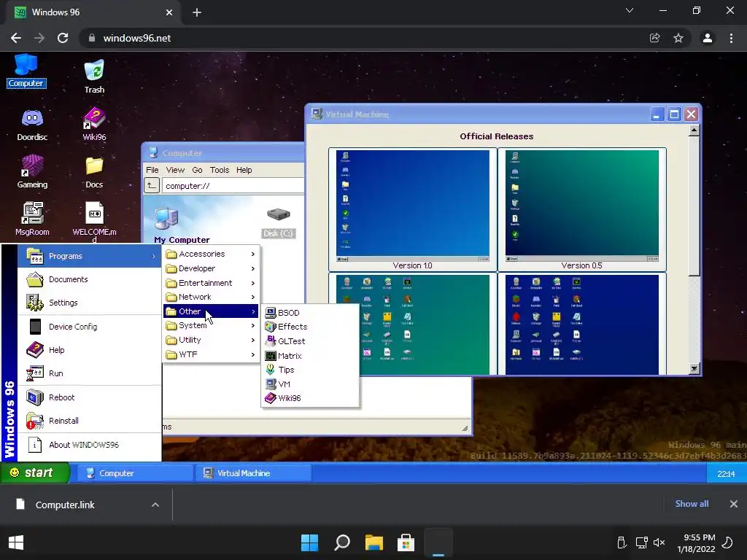This screenshot has width=747, height=560.
Task: Open Windows taskbar search icon
Action: click(342, 542)
